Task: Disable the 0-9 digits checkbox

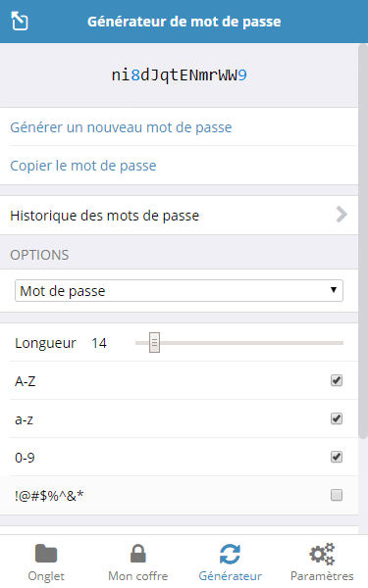Action: click(x=337, y=457)
